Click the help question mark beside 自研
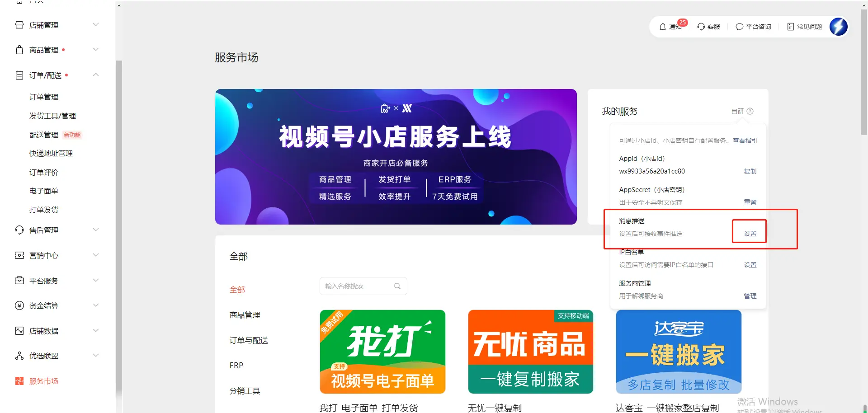Screen dimensions: 868x413 pos(750,111)
